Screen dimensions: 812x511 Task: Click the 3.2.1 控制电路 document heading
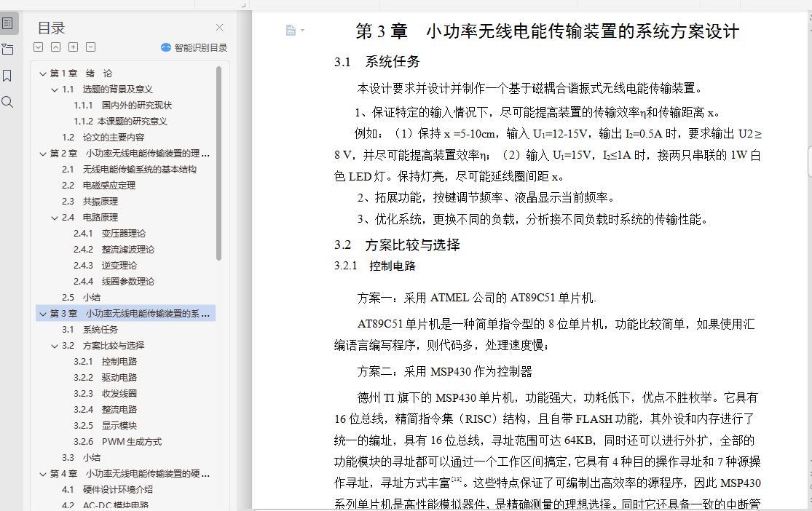[x=375, y=266]
